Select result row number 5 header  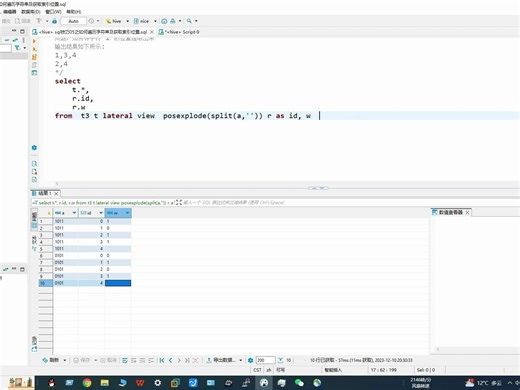click(x=46, y=249)
